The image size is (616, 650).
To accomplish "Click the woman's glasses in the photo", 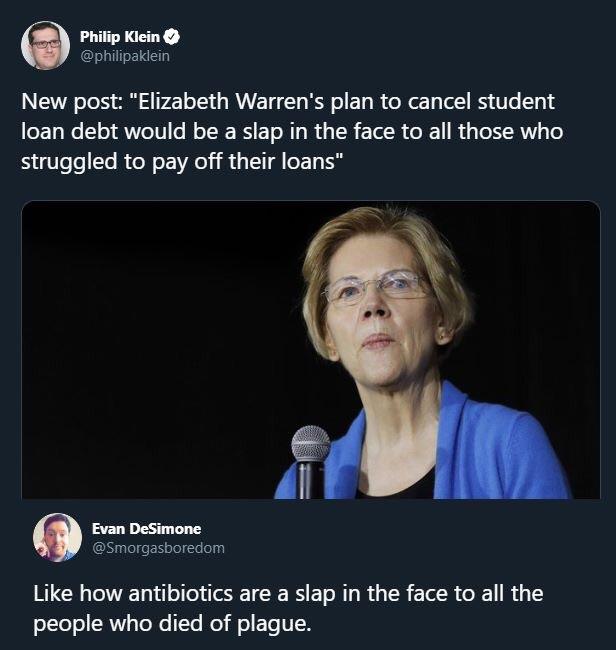I will point(373,289).
